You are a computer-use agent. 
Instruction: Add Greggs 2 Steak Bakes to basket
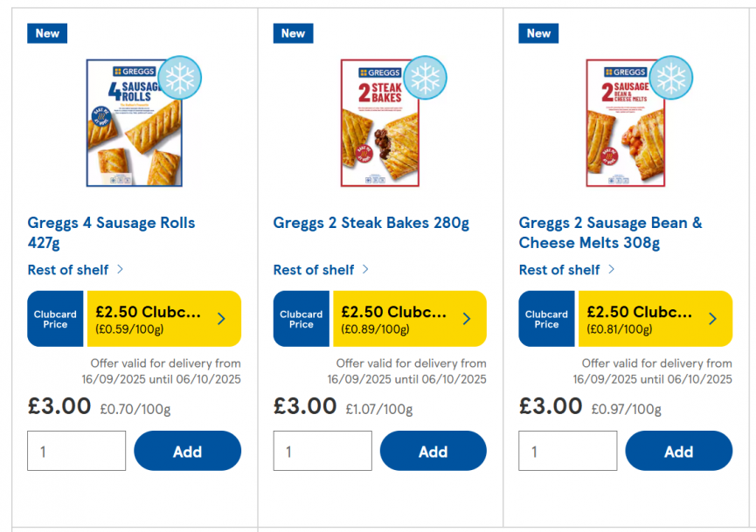pyautogui.click(x=433, y=451)
